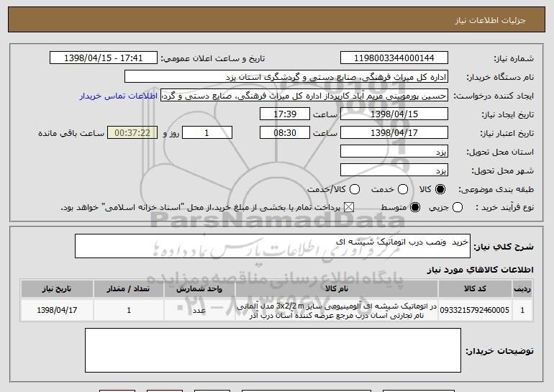Select the کالا/خدمت radio button
This screenshot has height=392, width=554.
tap(355, 190)
